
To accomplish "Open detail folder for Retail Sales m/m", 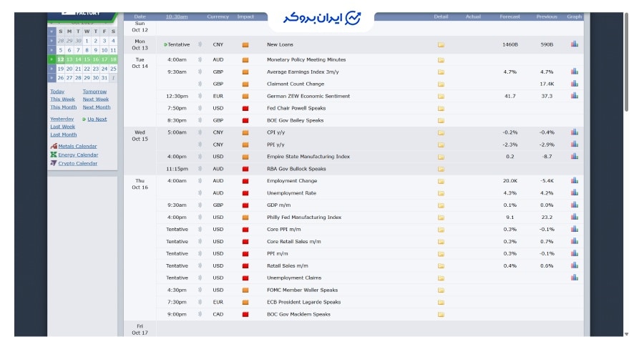I will pos(441,265).
